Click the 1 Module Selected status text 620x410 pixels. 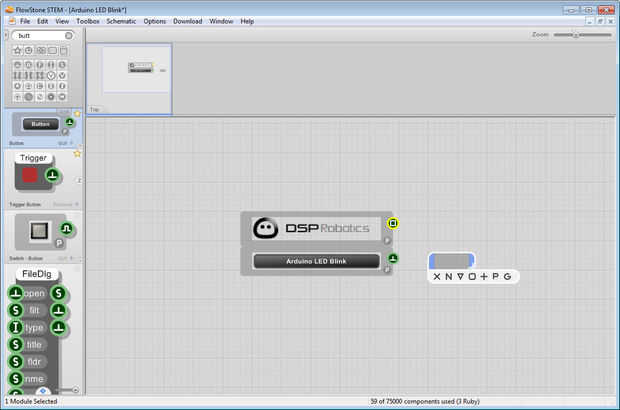coord(32,401)
